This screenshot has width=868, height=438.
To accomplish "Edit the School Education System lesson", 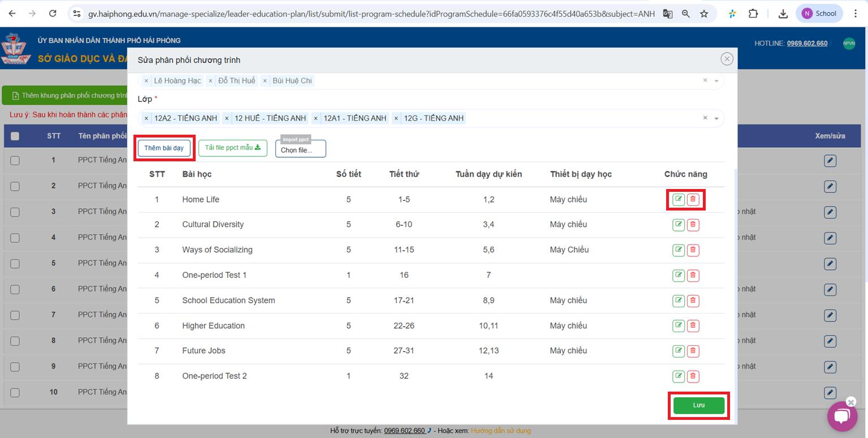I will tap(678, 300).
